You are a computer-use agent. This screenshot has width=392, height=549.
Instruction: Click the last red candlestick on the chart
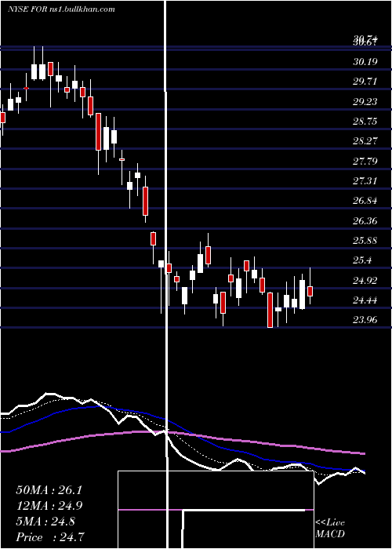pyautogui.click(x=310, y=291)
